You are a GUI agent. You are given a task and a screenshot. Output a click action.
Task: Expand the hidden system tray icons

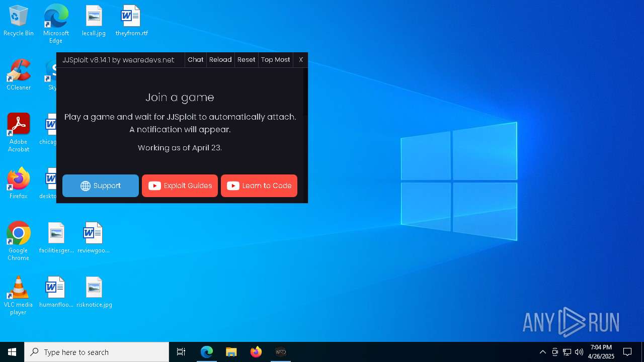coord(542,352)
